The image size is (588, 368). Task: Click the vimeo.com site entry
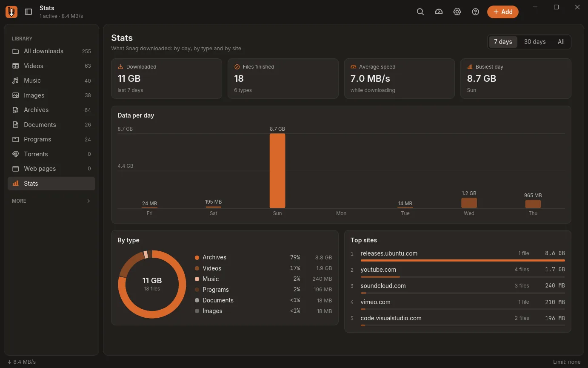click(458, 304)
